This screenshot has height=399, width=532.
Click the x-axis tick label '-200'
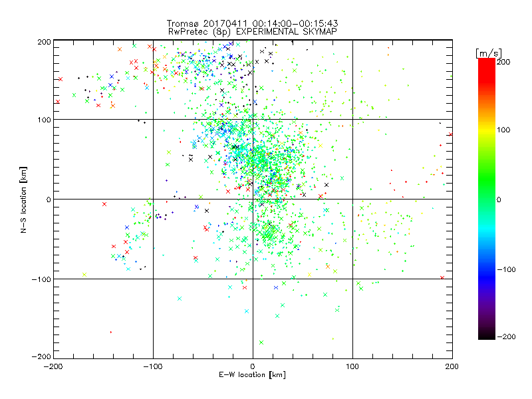click(53, 367)
